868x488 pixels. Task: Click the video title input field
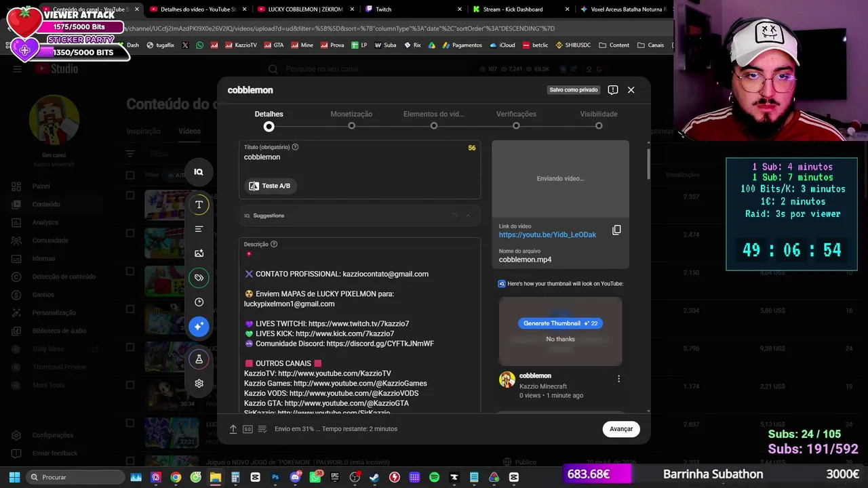359,157
